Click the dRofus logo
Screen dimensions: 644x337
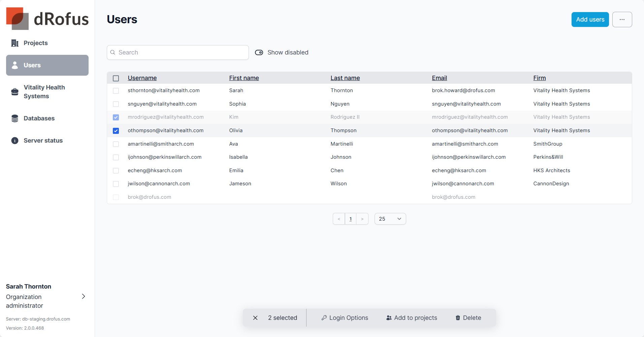tap(47, 18)
